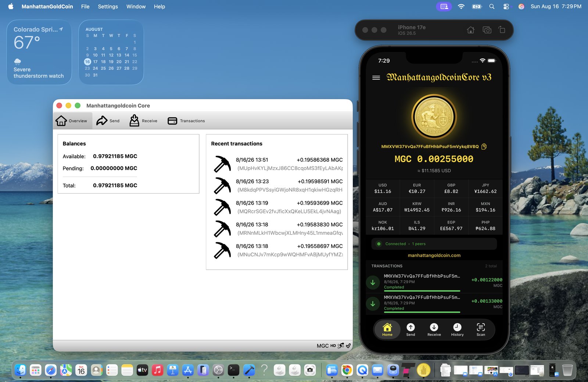The height and width of the screenshot is (382, 588).
Task: Open the Trash in the dock
Action: click(x=567, y=370)
